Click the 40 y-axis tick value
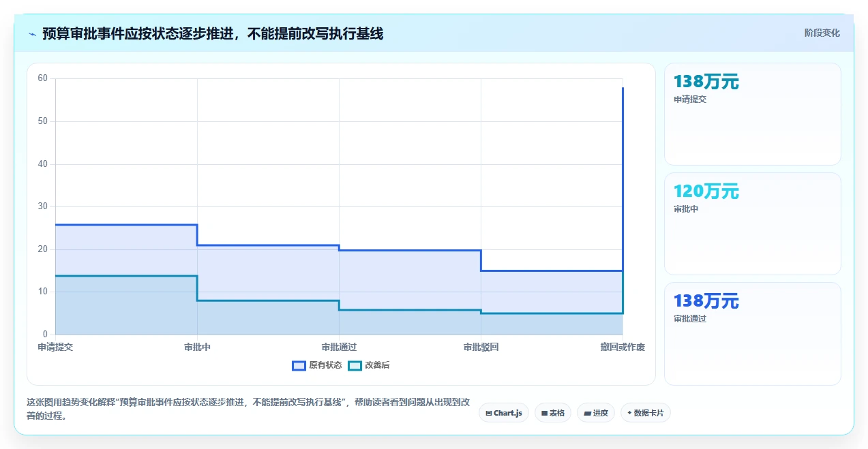This screenshot has height=449, width=868. (x=43, y=164)
